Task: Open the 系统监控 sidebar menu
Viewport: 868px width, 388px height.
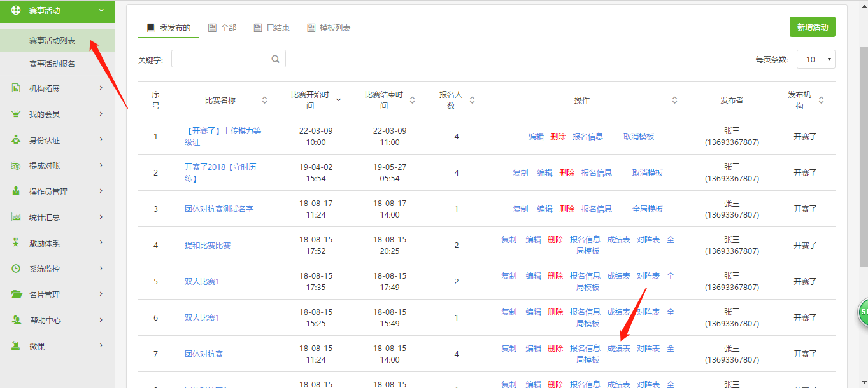Action: tap(57, 268)
